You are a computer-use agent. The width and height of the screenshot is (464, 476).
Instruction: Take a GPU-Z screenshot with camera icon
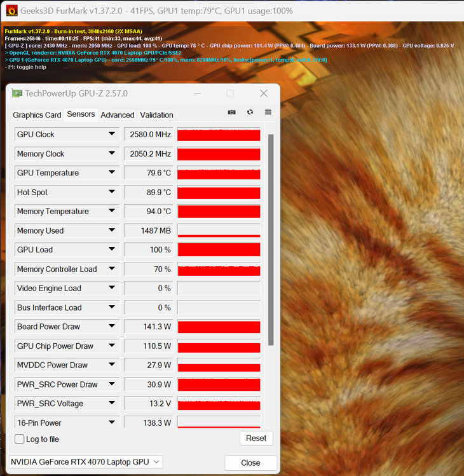coord(232,112)
